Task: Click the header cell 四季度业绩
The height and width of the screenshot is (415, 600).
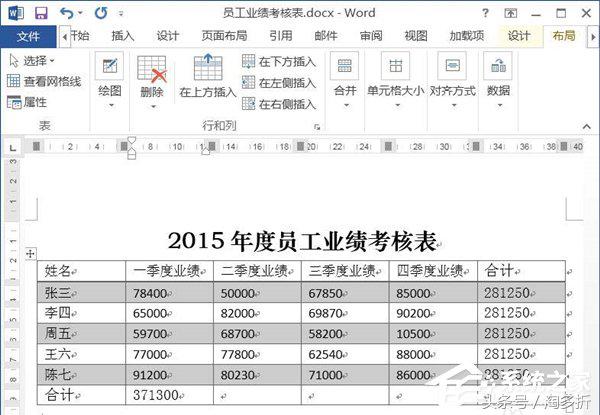Action: 433,271
